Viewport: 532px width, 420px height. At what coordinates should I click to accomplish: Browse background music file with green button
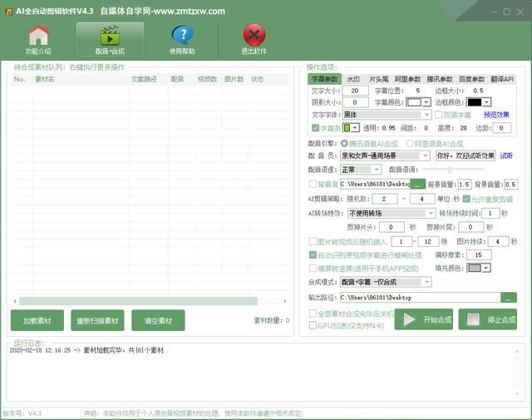point(417,184)
